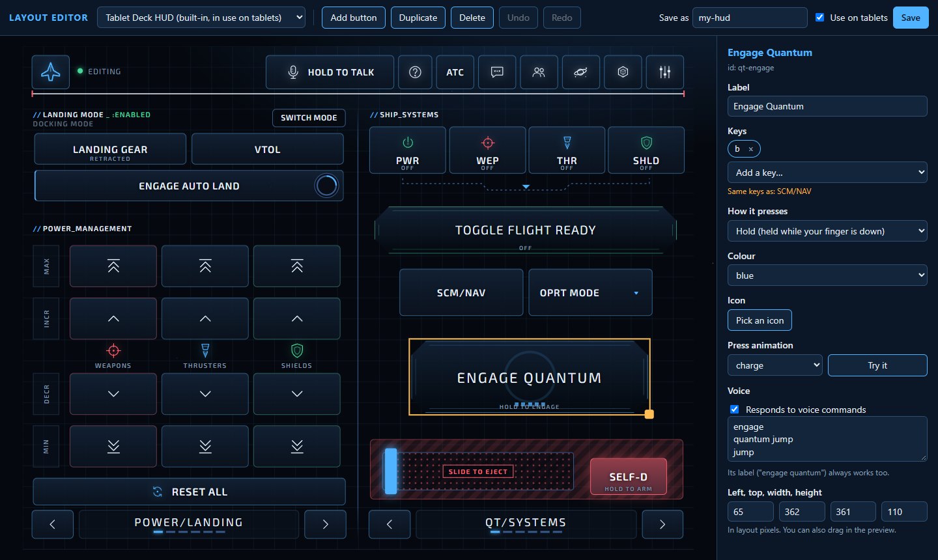Viewport: 938px width, 560px height.
Task: Click min power double-chevron under Weapons column
Action: coord(113,446)
